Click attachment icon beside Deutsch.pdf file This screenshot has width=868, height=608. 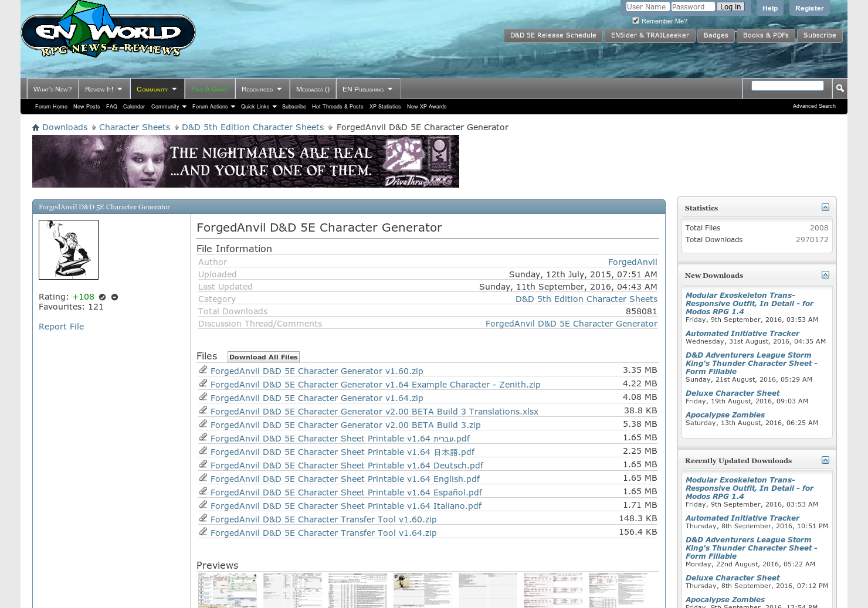coord(203,464)
